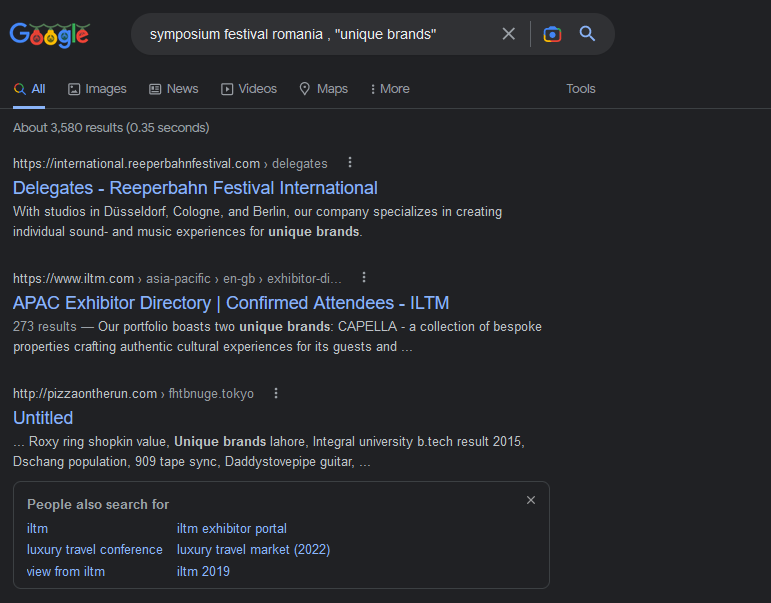The height and width of the screenshot is (603, 771).
Task: Click the www.iltm.com breadcrumb URL
Action: point(177,279)
